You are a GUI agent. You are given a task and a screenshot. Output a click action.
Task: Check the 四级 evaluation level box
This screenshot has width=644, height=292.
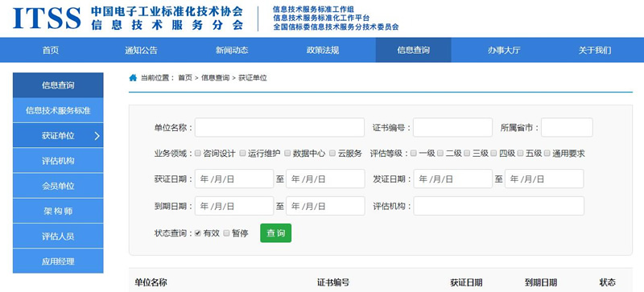(x=493, y=153)
